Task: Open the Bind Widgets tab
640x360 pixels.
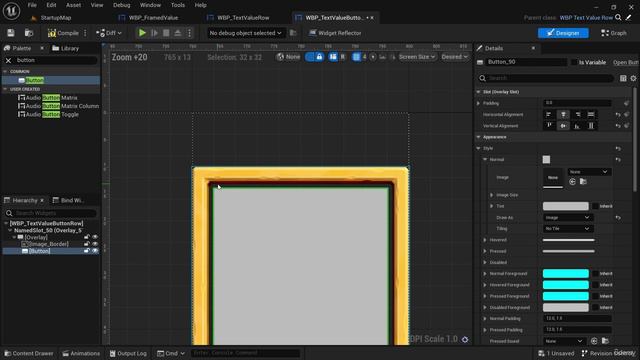Action: coord(68,200)
